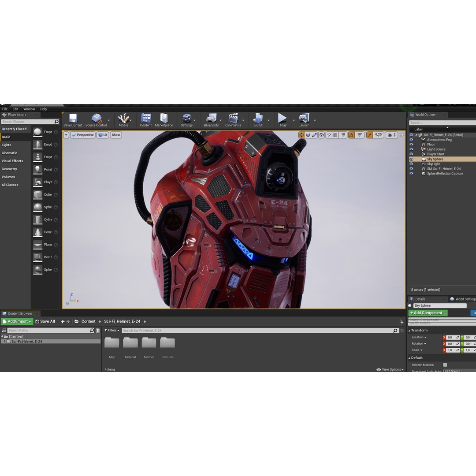Pick the Cone actor
The height and width of the screenshot is (476, 476).
pyautogui.click(x=37, y=232)
